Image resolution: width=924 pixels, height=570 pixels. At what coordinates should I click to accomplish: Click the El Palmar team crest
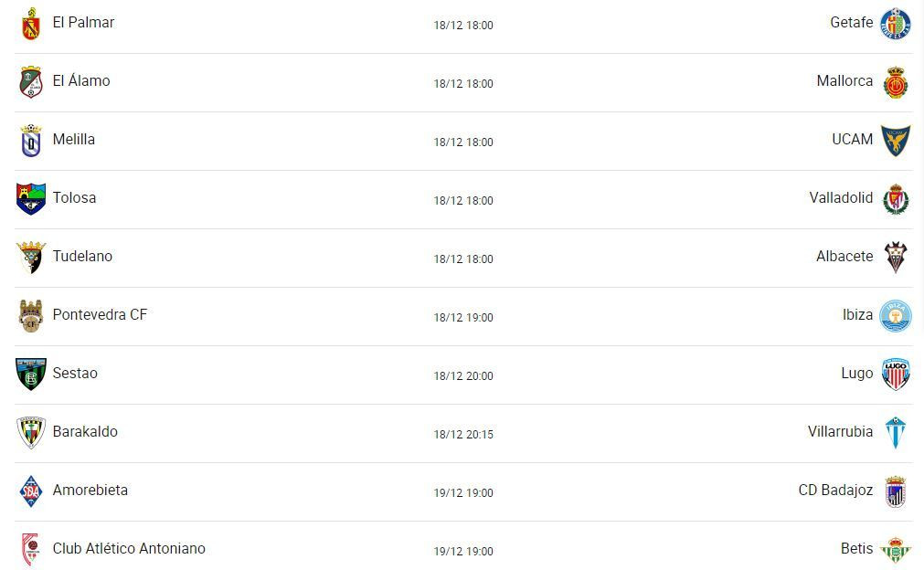(31, 24)
